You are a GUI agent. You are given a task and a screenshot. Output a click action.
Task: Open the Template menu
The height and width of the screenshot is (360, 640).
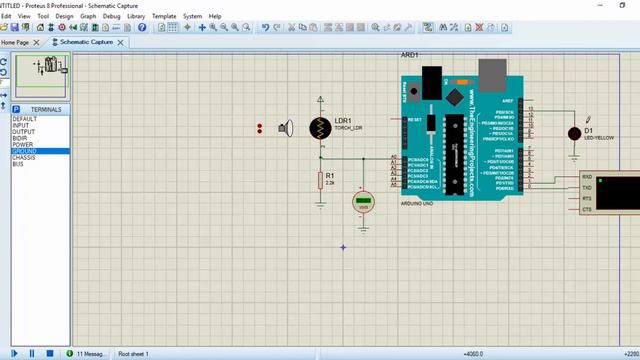coord(164,16)
